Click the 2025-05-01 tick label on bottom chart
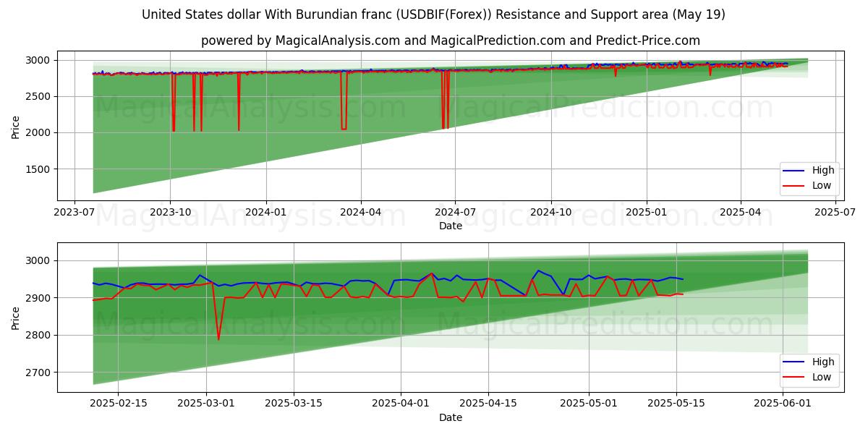This screenshot has width=868, height=434. pyautogui.click(x=589, y=404)
